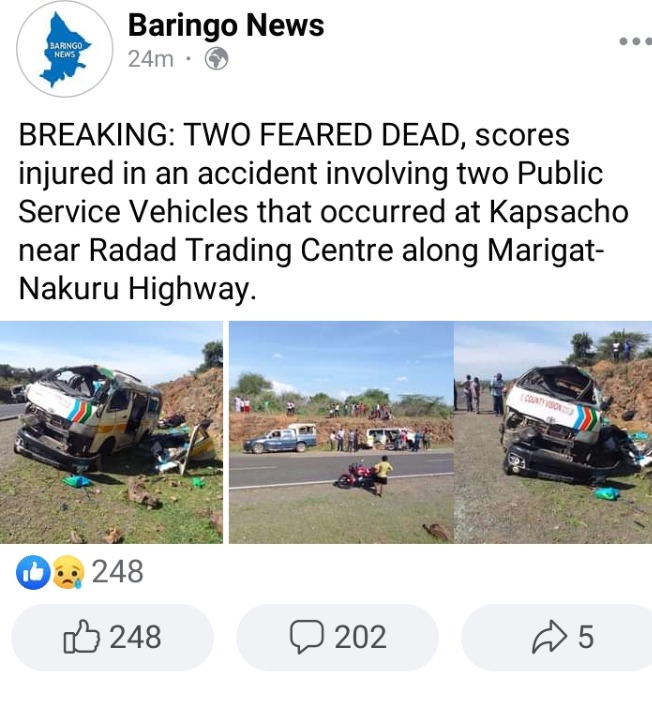Click the public globe privacy icon

pyautogui.click(x=217, y=59)
